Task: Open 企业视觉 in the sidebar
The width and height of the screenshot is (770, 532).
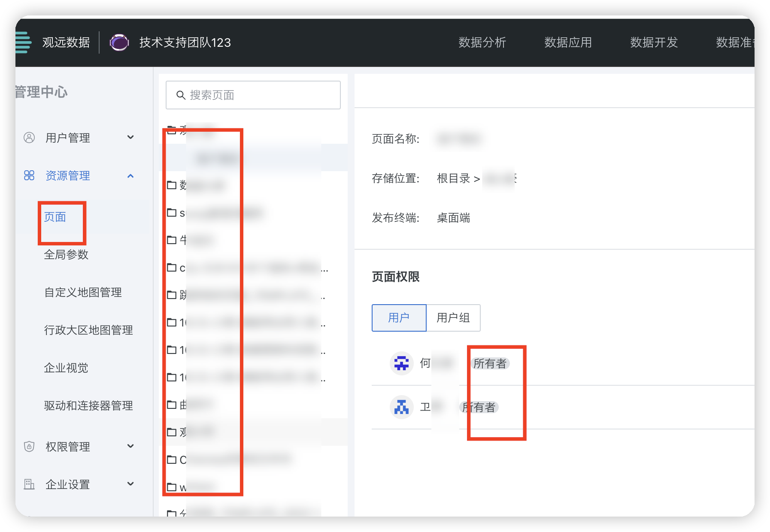Action: point(66,368)
